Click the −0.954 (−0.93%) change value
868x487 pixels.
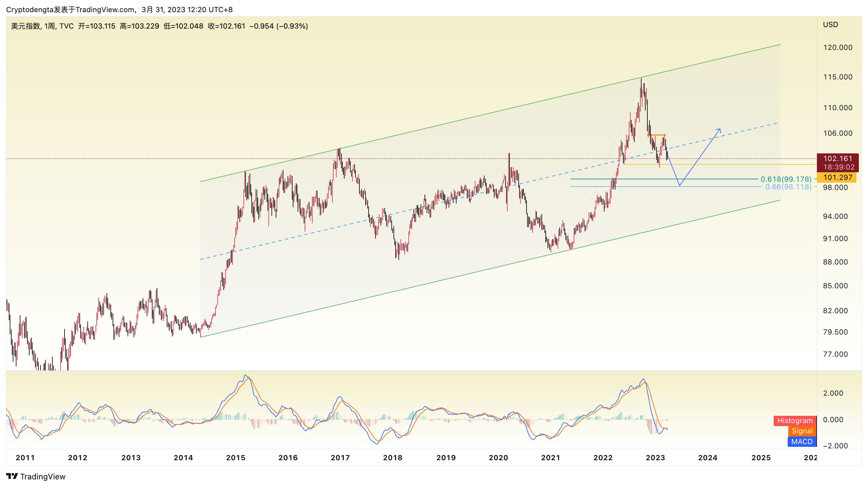(x=278, y=26)
